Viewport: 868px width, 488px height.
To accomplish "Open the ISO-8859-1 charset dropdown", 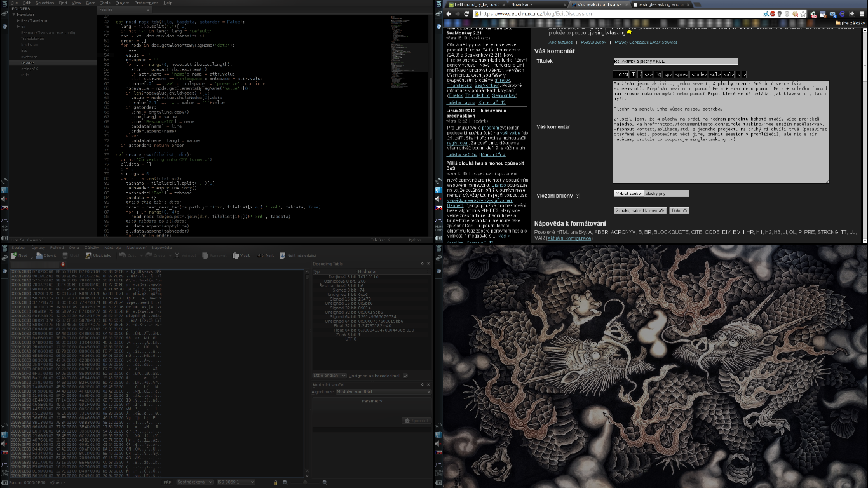I will tap(235, 482).
